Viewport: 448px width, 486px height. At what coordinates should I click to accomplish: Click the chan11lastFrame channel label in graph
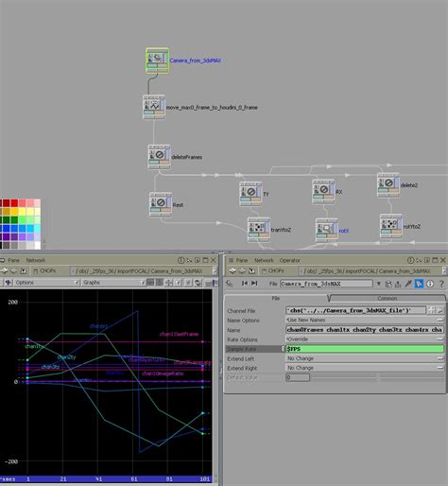pos(179,334)
